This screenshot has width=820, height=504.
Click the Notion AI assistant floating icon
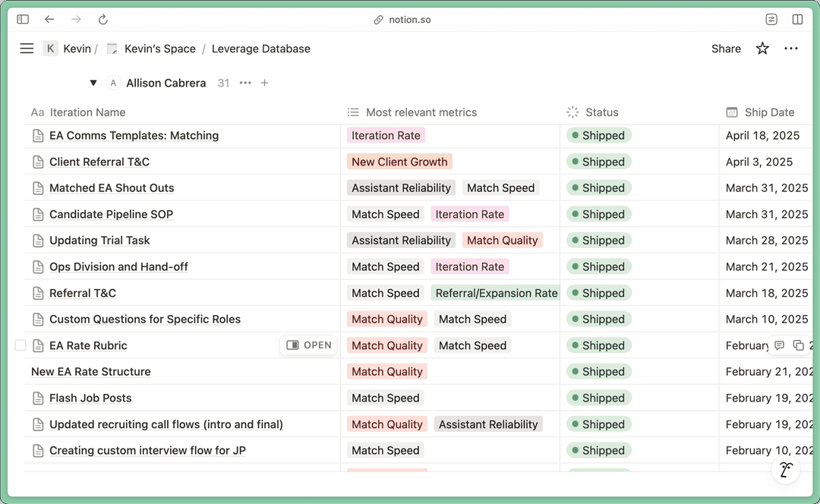786,470
